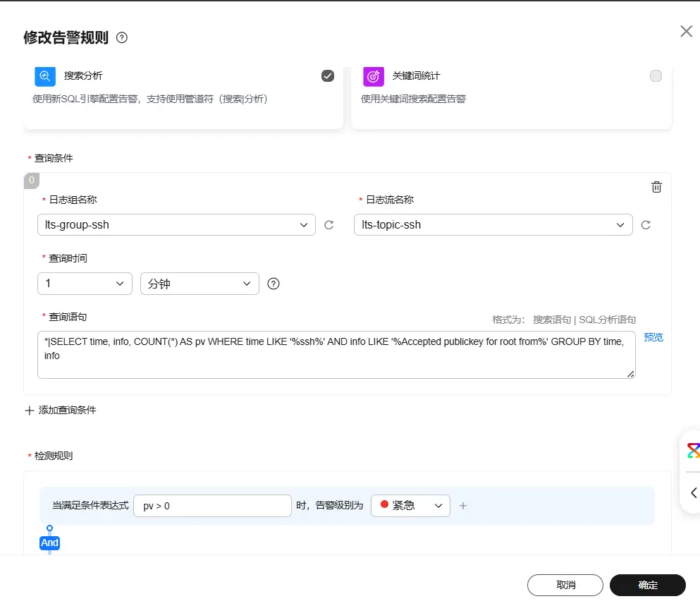Delete the query condition with trash icon
Screen dimensions: 700x606
point(656,187)
